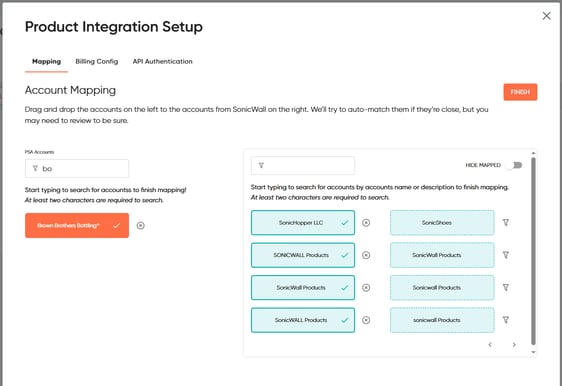Select the Sonicwall Products target card
This screenshot has height=386, width=562.
442,287
